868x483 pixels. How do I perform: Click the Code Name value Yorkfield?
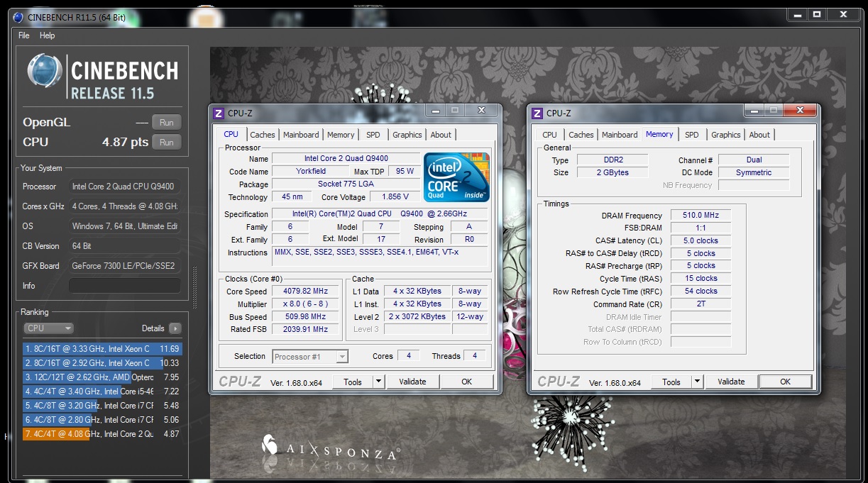311,171
